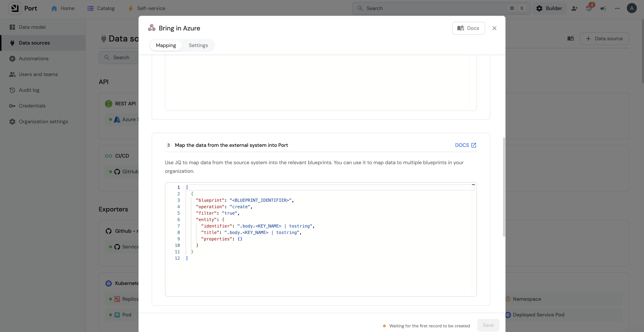Open the more options ellipsis menu
644x332 pixels.
pyautogui.click(x=618, y=8)
